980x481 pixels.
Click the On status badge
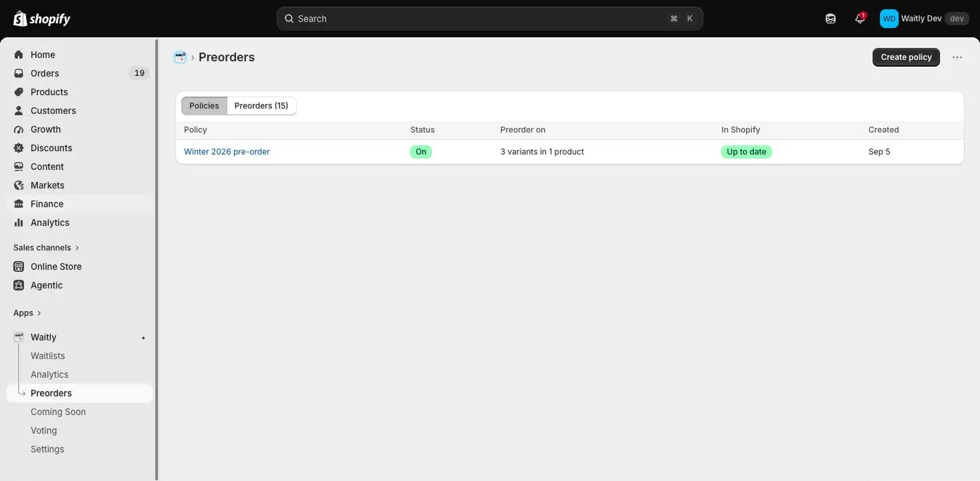(x=421, y=152)
